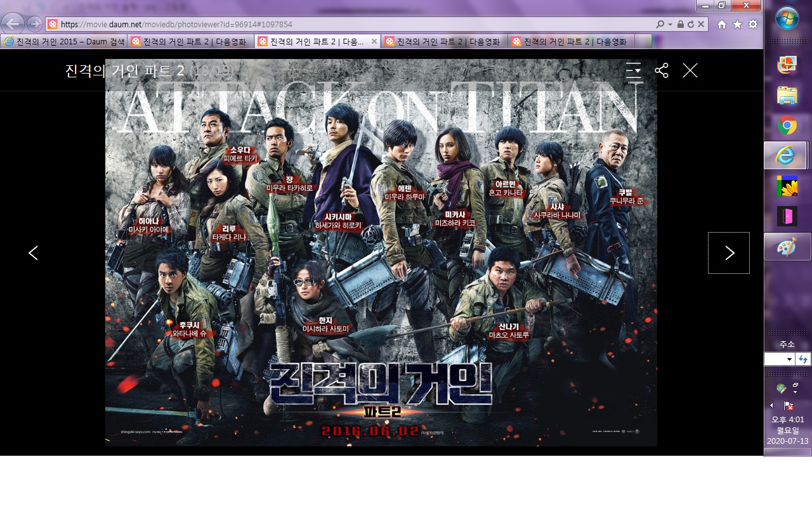Image resolution: width=812 pixels, height=511 pixels.
Task: Open Action Center flag icon
Action: [789, 405]
